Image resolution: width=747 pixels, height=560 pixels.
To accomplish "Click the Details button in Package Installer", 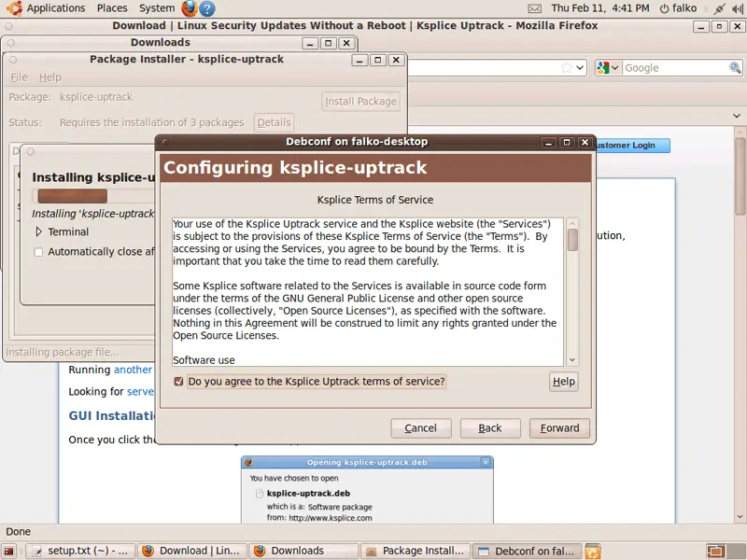I will [x=274, y=122].
